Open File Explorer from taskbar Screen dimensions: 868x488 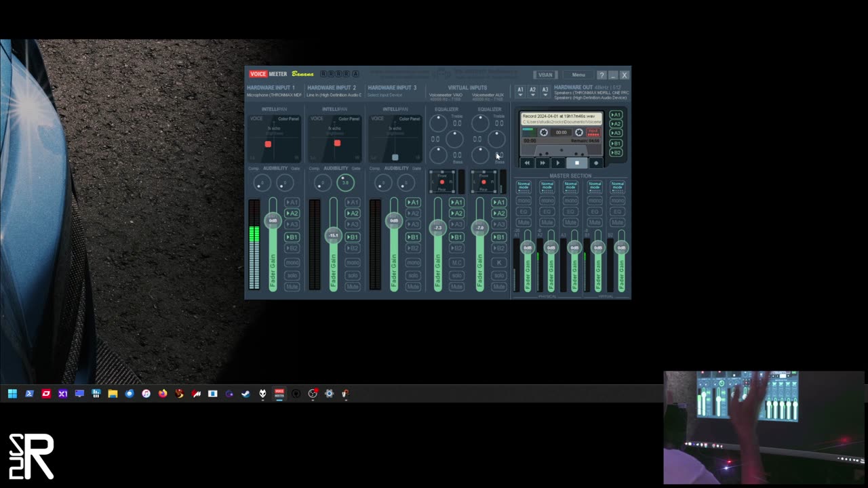[113, 394]
